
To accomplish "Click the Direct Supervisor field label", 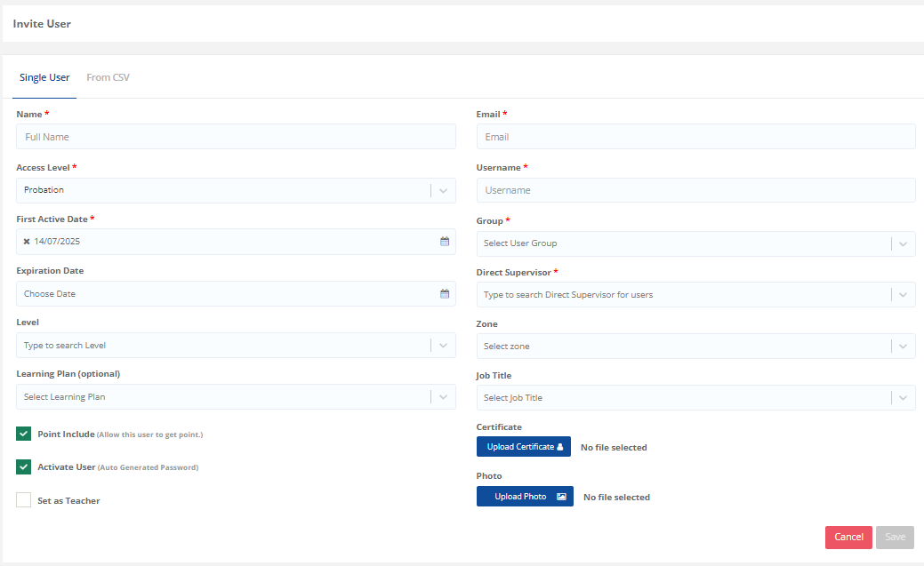I will pos(514,273).
